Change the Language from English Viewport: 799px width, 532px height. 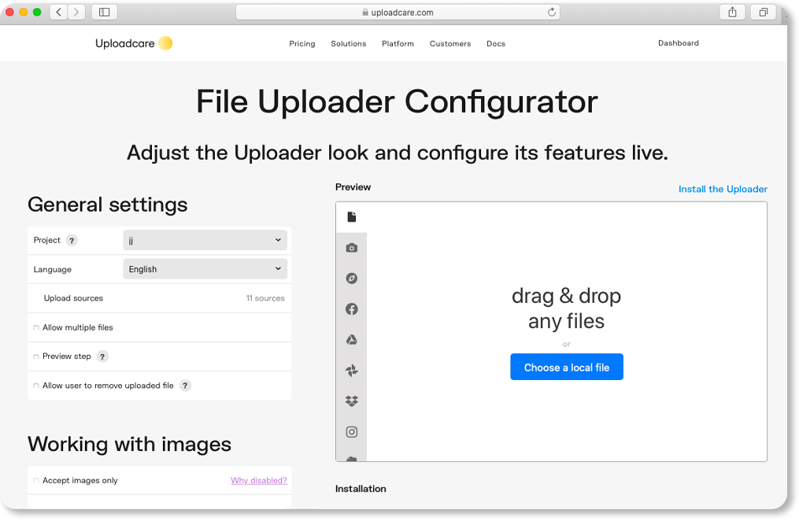(205, 269)
